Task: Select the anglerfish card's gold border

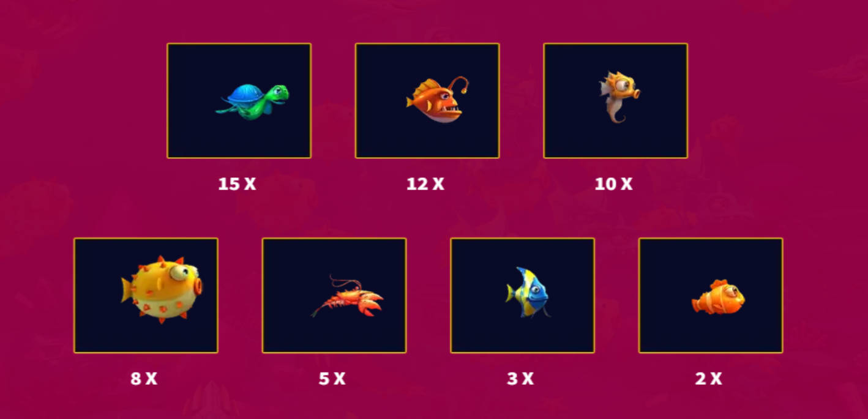Action: point(427,43)
